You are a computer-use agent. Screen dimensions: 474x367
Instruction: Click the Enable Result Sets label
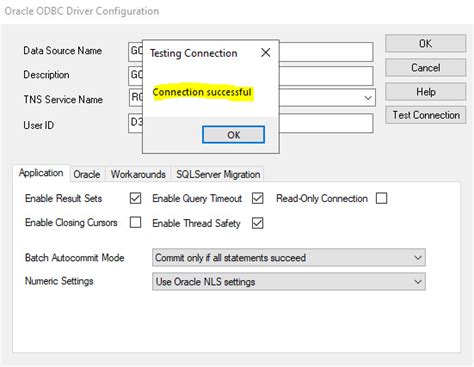[x=63, y=198]
